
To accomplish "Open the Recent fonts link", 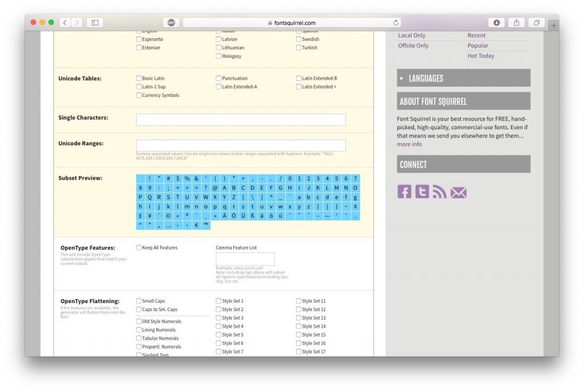I will [x=476, y=35].
